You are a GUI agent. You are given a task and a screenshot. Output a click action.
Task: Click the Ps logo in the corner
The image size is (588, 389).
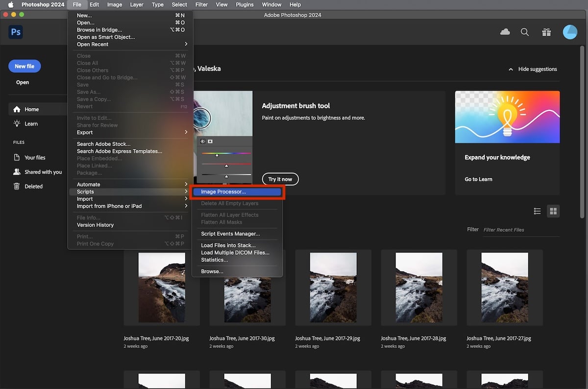(x=16, y=31)
